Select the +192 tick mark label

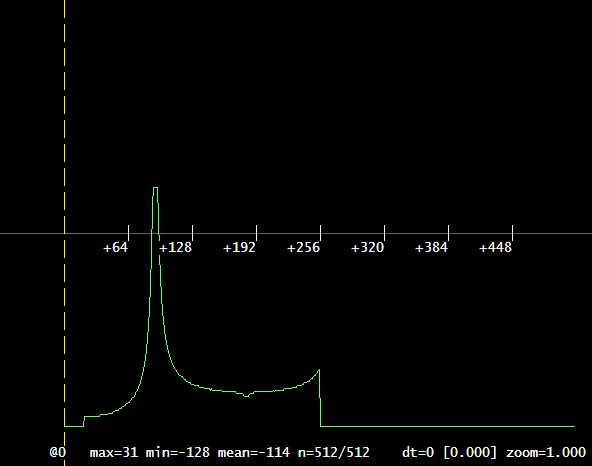tap(239, 248)
